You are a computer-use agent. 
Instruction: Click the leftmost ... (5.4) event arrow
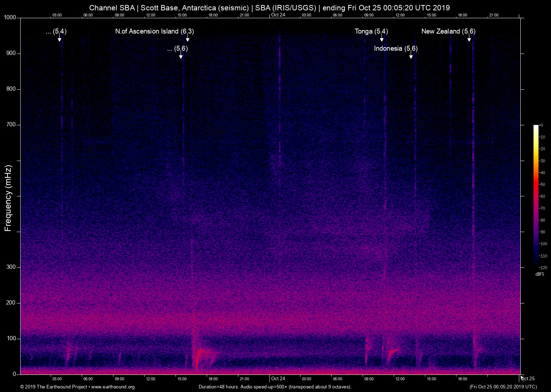point(60,39)
